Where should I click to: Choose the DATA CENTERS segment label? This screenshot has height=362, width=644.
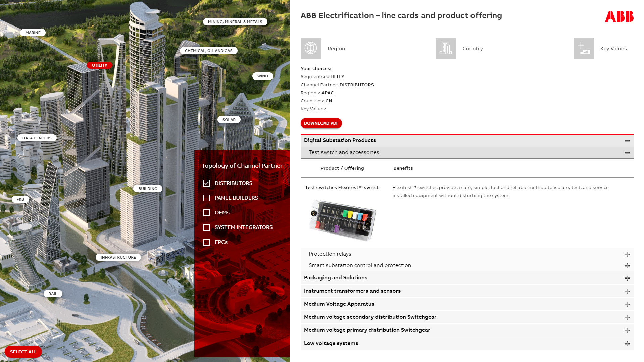click(x=37, y=138)
